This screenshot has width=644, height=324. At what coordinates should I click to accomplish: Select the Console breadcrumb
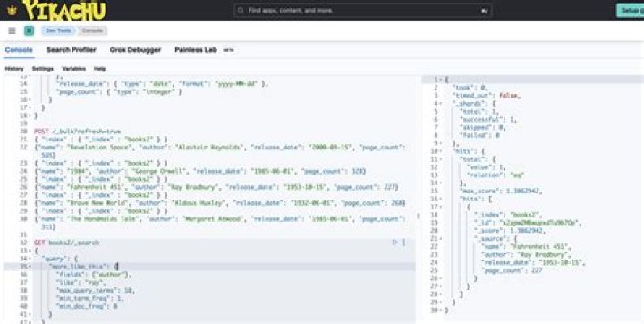pyautogui.click(x=92, y=30)
